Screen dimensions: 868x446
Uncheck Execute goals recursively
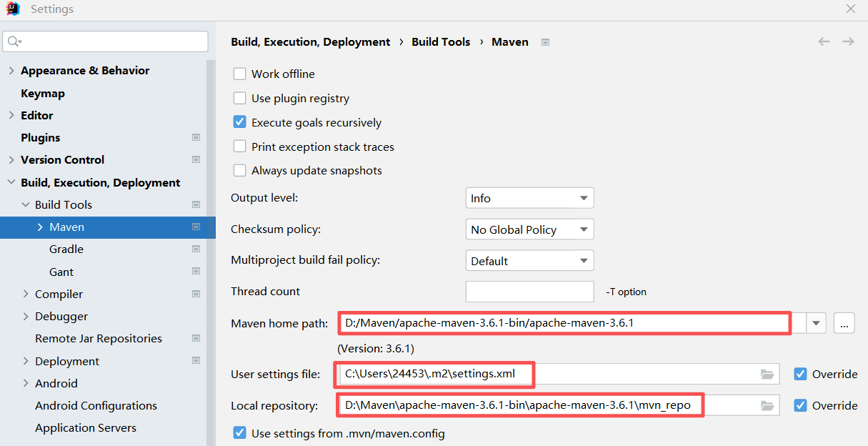240,122
